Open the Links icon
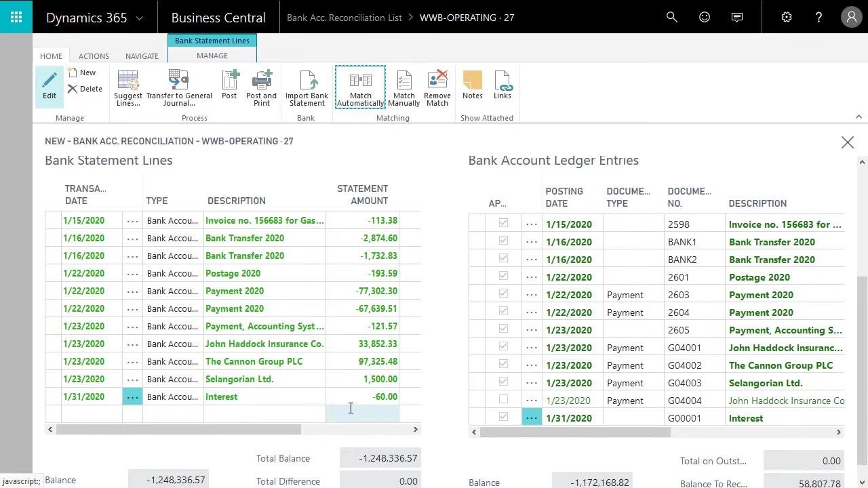 tap(502, 85)
